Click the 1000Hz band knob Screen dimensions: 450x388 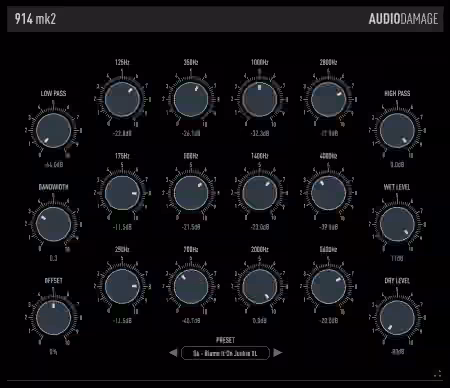point(260,99)
